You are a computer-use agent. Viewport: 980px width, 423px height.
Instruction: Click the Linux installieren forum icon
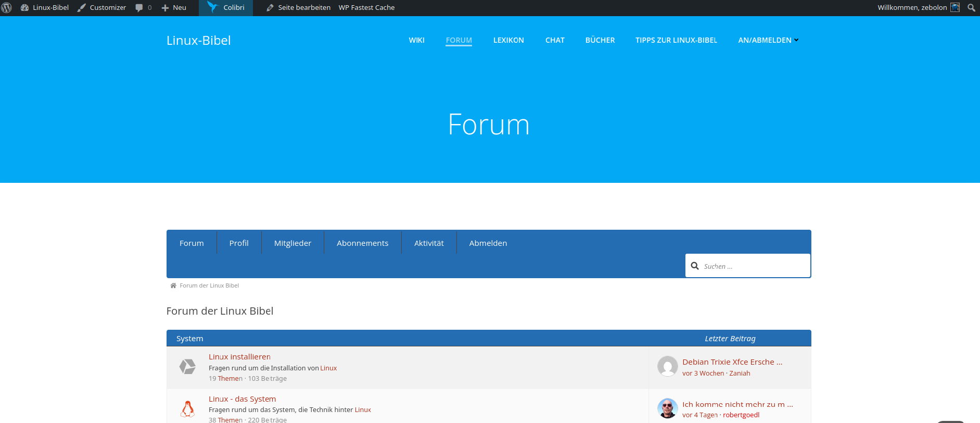coord(187,367)
